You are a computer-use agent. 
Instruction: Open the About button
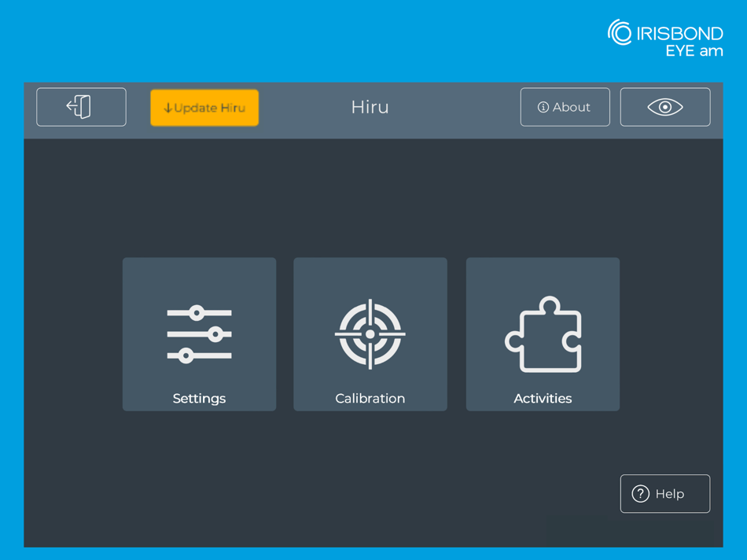pyautogui.click(x=565, y=107)
